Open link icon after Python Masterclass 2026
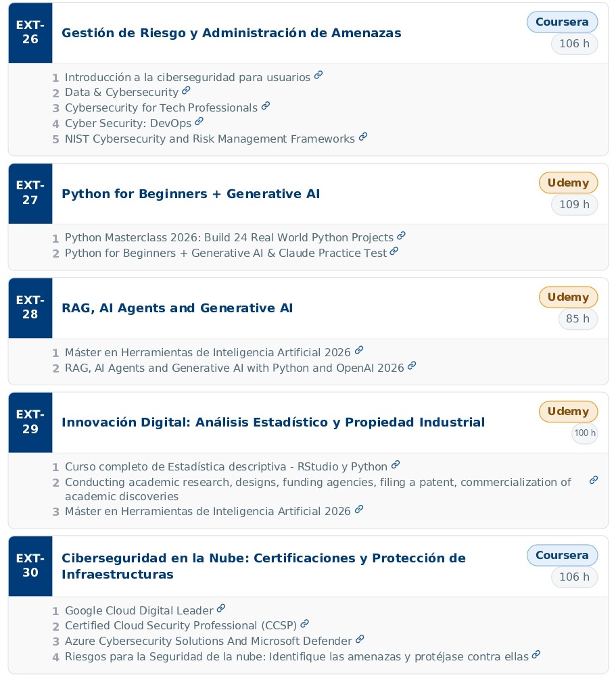The width and height of the screenshot is (616, 680). click(x=401, y=235)
